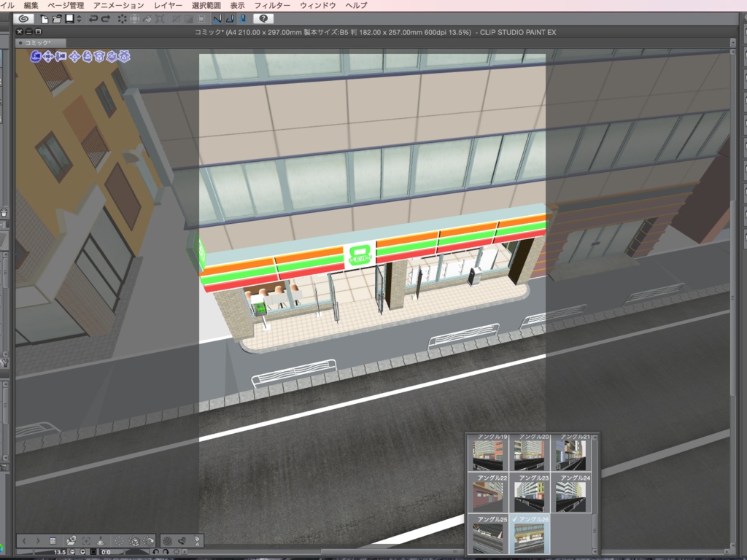747x560 pixels.
Task: Open the フィルター menu
Action: 272,5
